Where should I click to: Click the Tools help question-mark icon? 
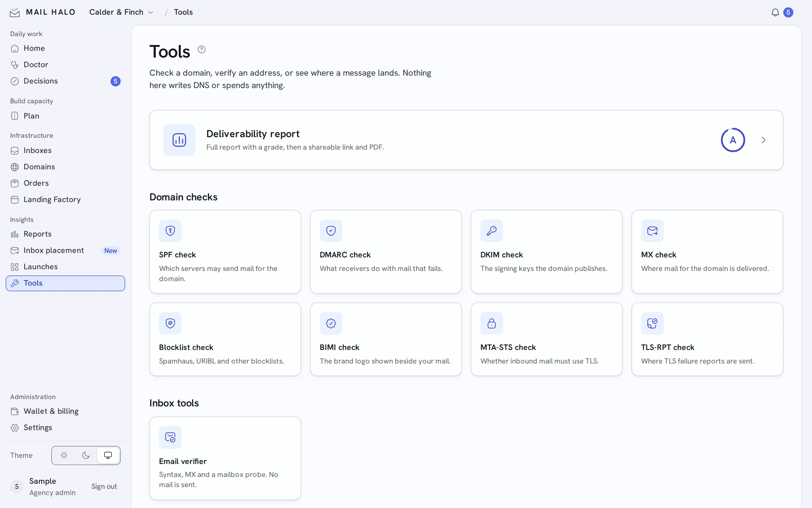point(201,49)
